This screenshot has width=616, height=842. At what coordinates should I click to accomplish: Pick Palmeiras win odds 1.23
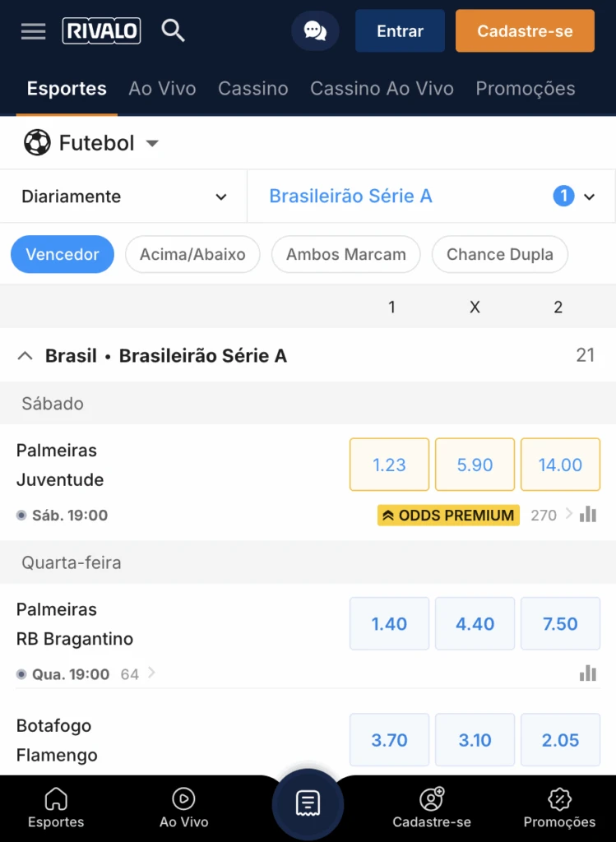(389, 465)
